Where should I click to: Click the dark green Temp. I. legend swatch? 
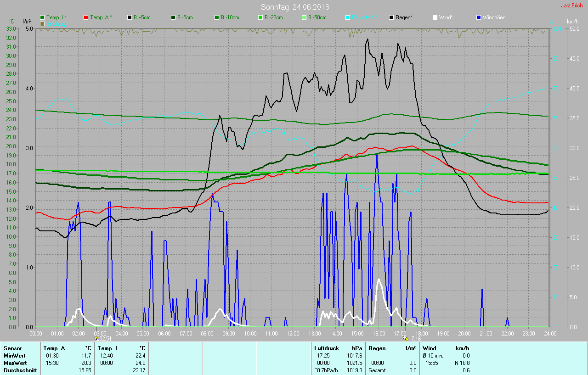pos(43,17)
